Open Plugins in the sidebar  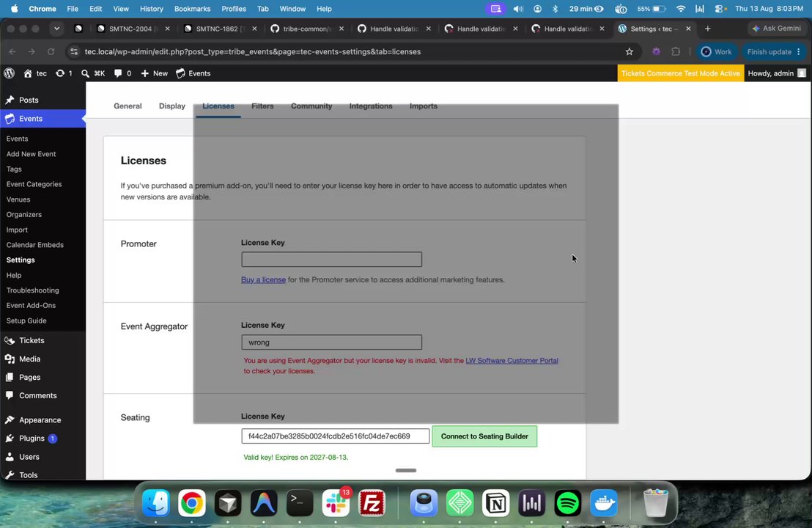point(43,439)
